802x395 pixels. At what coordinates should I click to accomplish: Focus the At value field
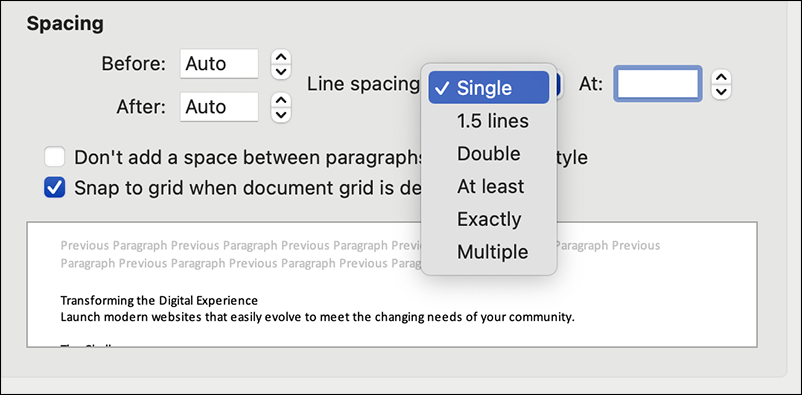pos(657,83)
